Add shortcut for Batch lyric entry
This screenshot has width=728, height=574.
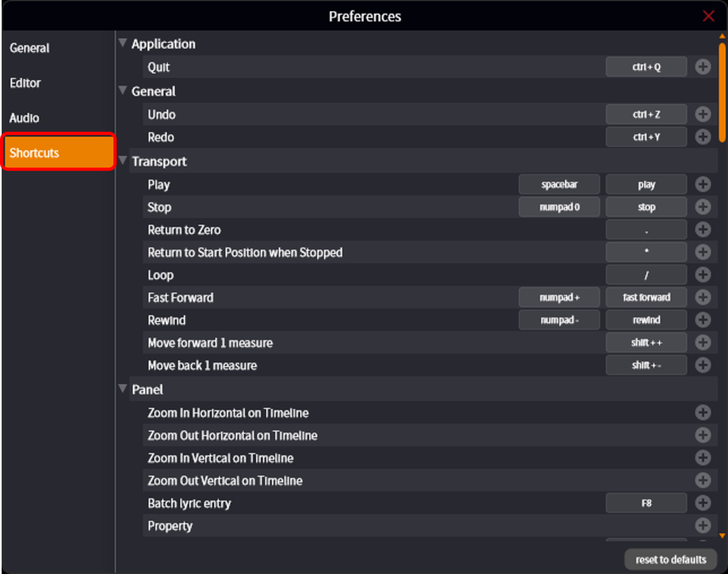[x=703, y=503]
